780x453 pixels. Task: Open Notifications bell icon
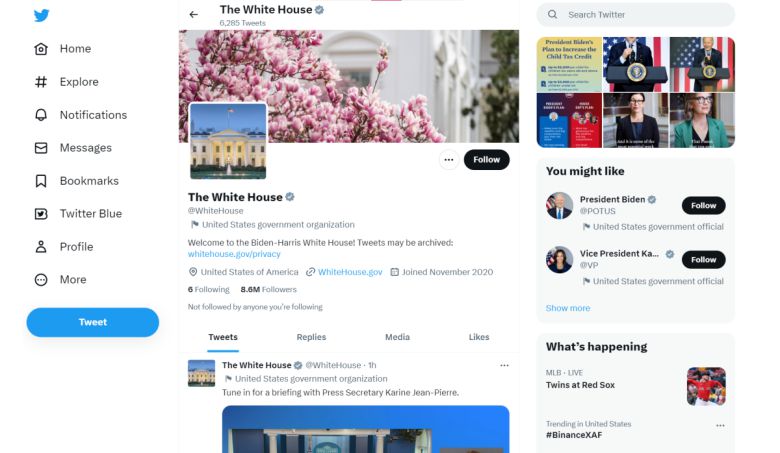[41, 115]
